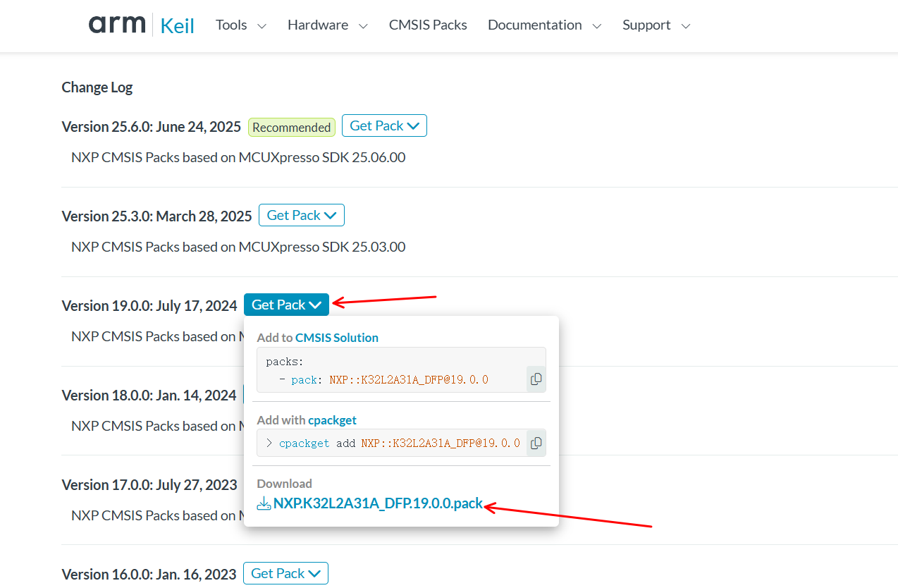Click the MCUXpresso SDK 25.06.00 description

coord(238,157)
